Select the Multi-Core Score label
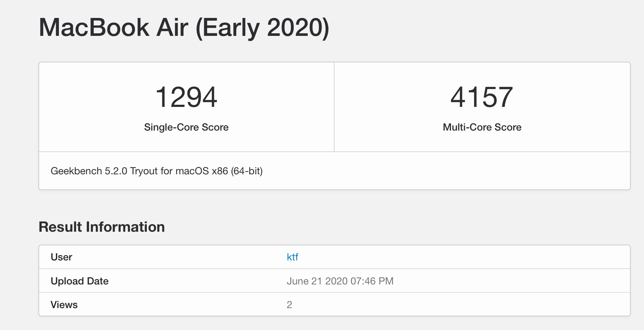644x330 pixels. [x=482, y=127]
